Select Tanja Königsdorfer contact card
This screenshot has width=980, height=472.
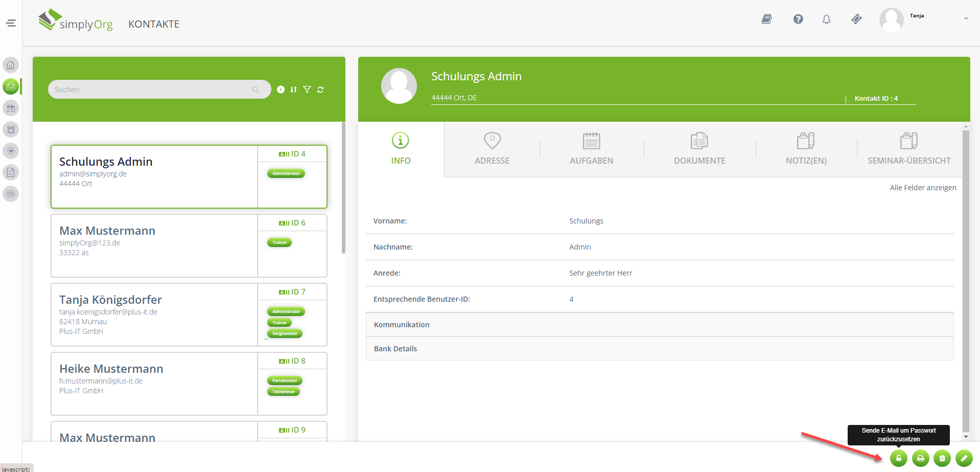tap(154, 314)
